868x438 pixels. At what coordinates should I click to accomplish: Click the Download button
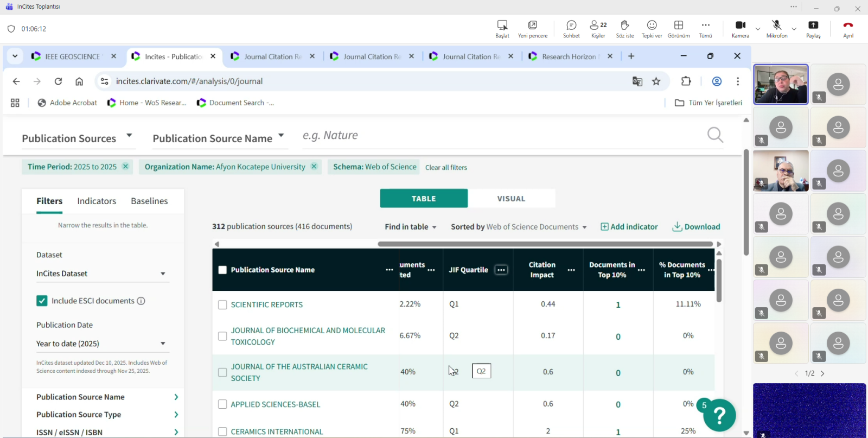696,227
